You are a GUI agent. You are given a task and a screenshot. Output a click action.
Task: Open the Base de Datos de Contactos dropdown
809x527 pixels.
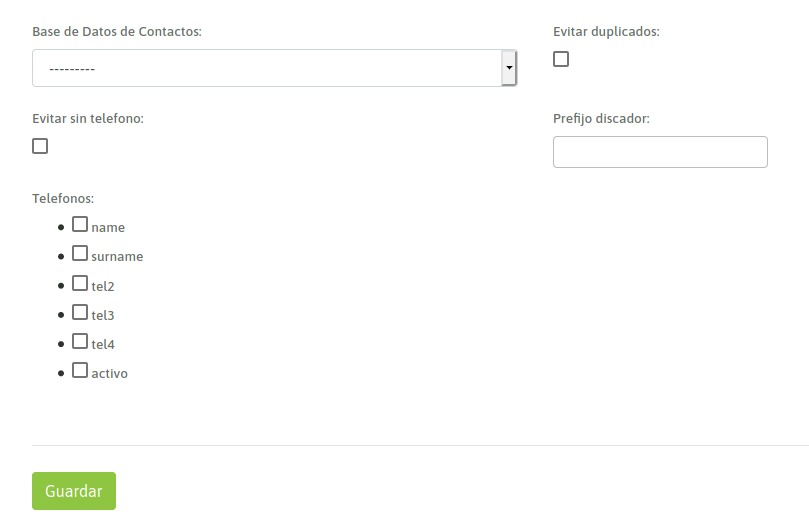pos(267,68)
